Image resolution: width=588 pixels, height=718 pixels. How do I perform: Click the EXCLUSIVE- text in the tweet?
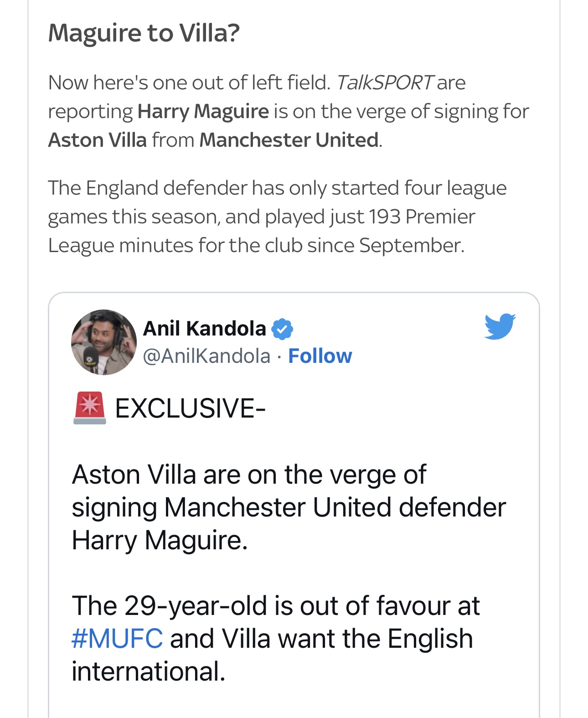pyautogui.click(x=190, y=408)
